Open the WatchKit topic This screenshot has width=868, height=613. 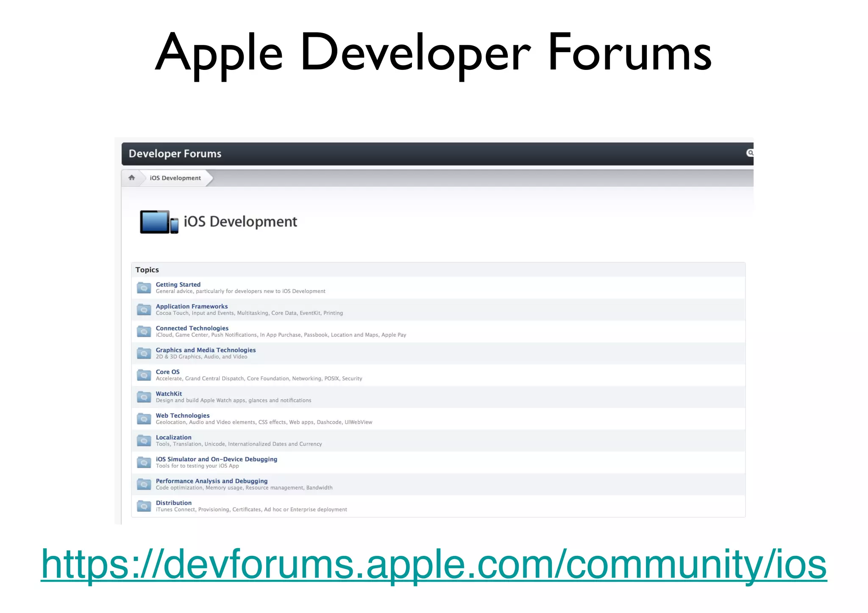[x=169, y=394]
